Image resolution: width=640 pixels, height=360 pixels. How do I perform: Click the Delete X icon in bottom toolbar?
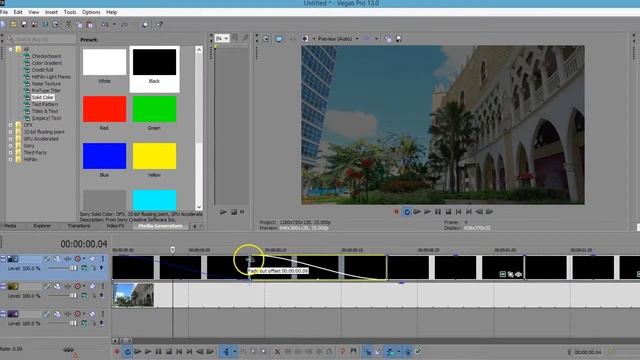point(277,351)
